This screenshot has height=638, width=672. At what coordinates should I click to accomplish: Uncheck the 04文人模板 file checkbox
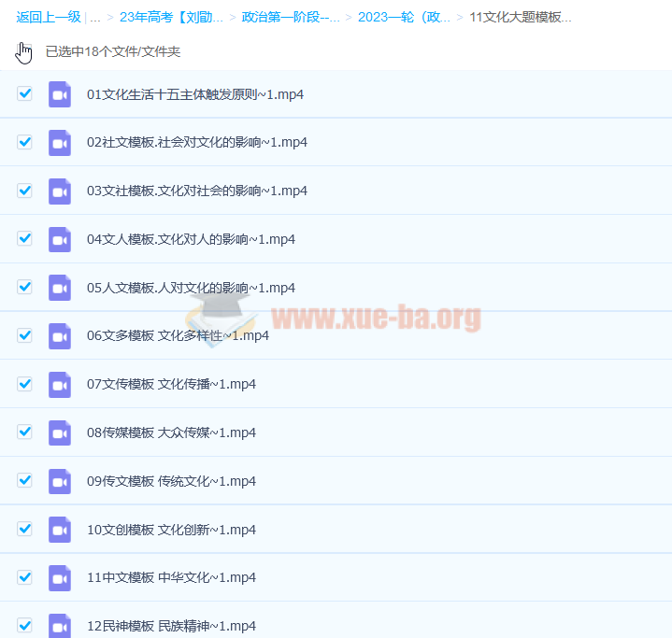click(x=25, y=238)
